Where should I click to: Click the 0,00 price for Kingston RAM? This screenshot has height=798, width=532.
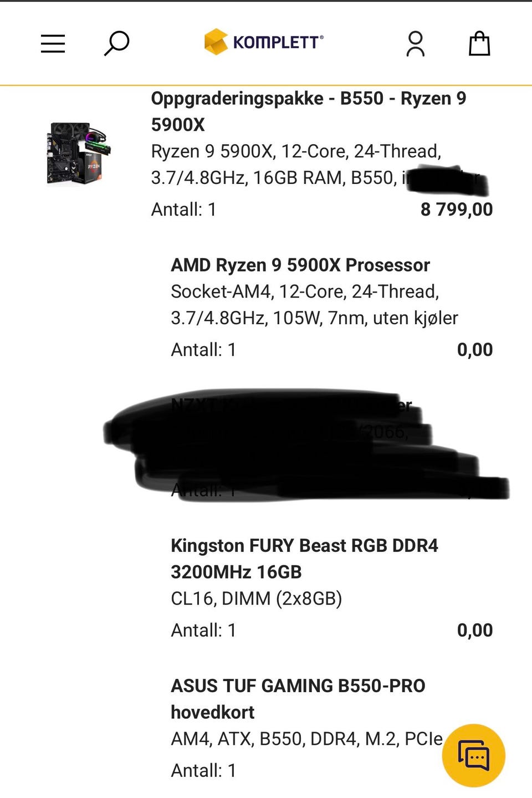475,630
